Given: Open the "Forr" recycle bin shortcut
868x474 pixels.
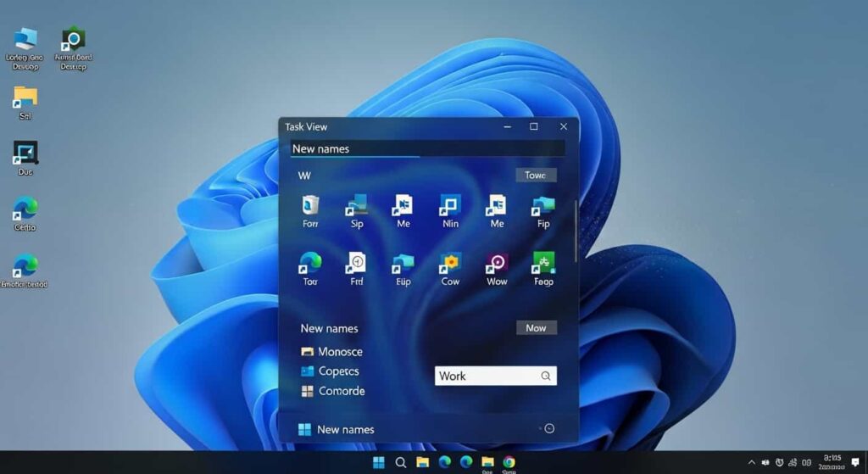Looking at the screenshot, I should [310, 206].
